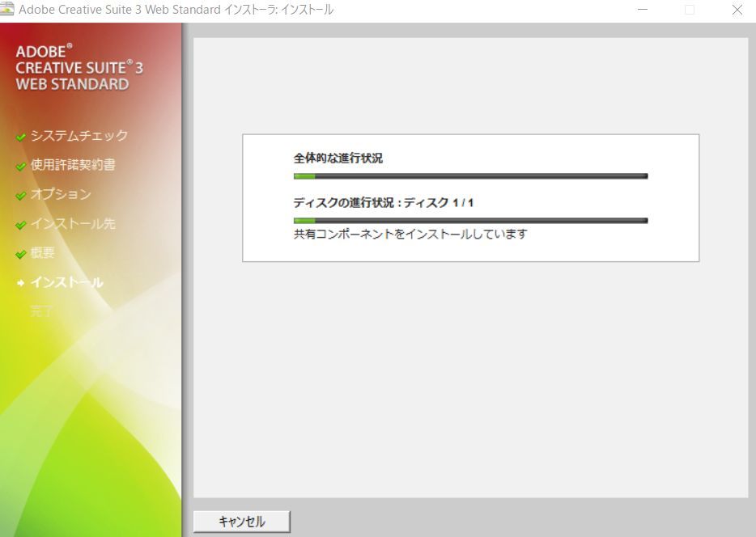Screen dimensions: 756x537
Task: Click the green checkmark beside インストール先
Action: click(23, 223)
